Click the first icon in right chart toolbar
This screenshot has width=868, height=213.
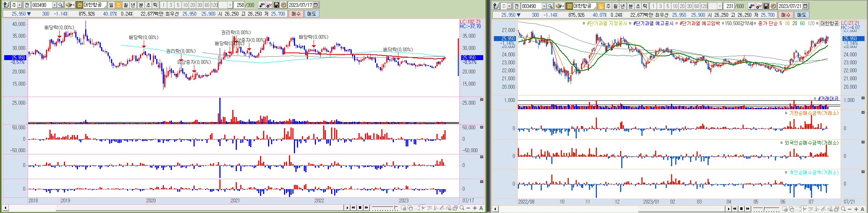(496, 6)
